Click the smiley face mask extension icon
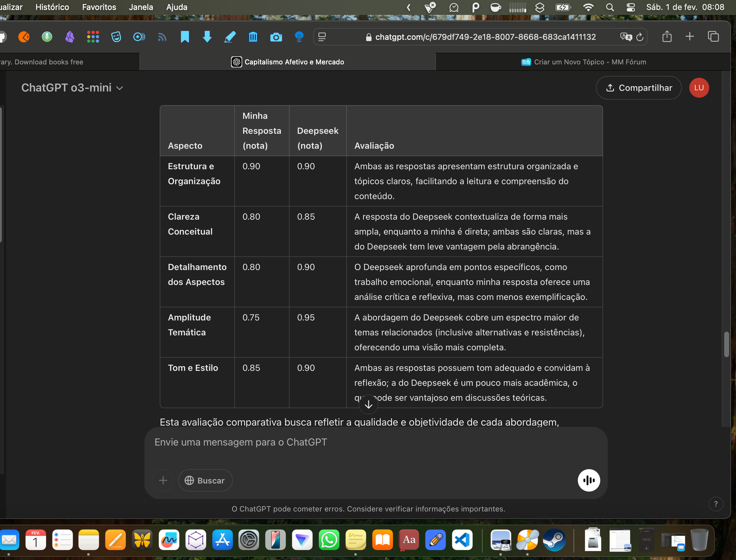Viewport: 736px width, 560px height. click(x=116, y=37)
